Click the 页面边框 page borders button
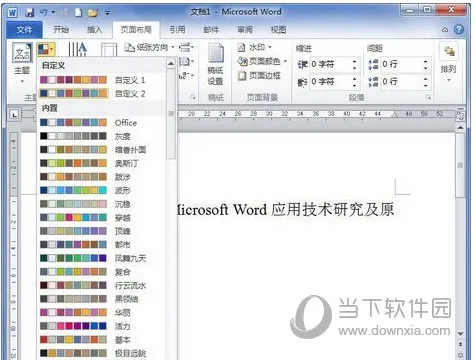 point(259,76)
